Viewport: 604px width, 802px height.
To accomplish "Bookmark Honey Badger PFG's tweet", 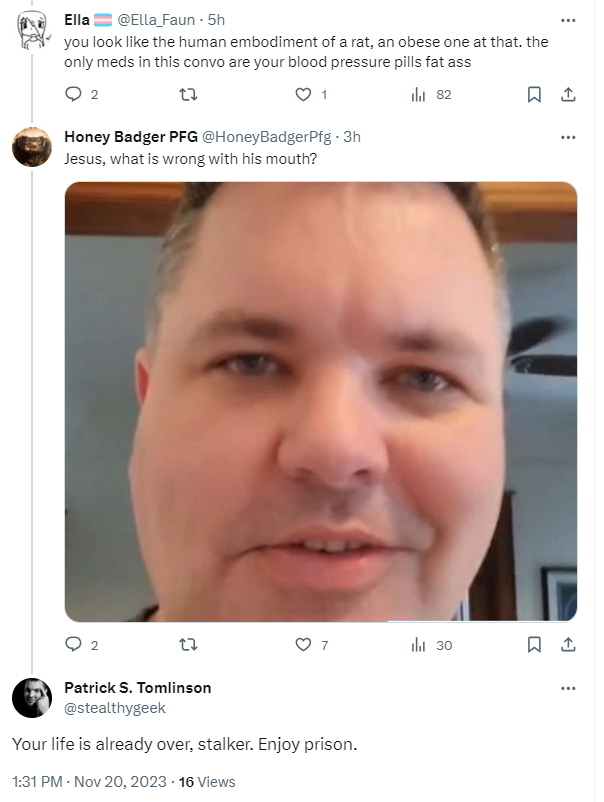I will coord(534,644).
